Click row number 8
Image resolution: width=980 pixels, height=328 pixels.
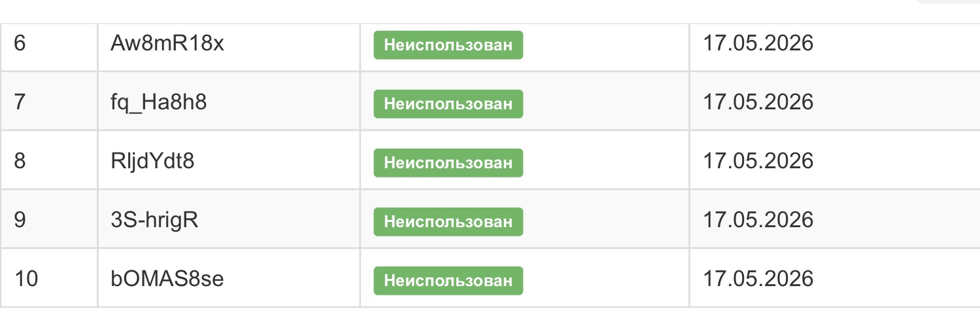20,162
